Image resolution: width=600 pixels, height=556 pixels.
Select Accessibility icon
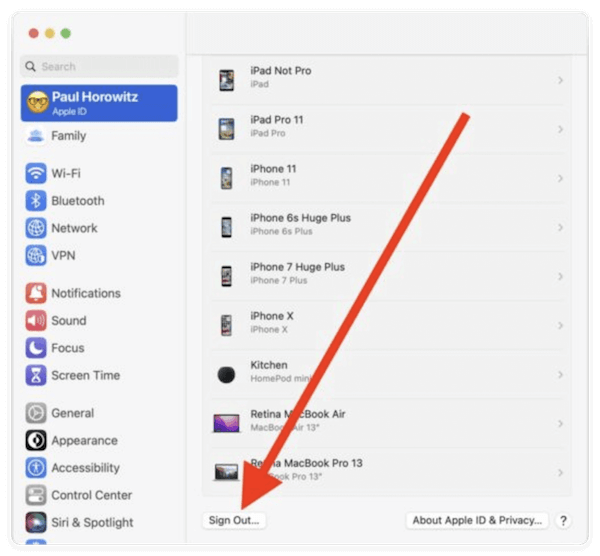click(x=36, y=468)
